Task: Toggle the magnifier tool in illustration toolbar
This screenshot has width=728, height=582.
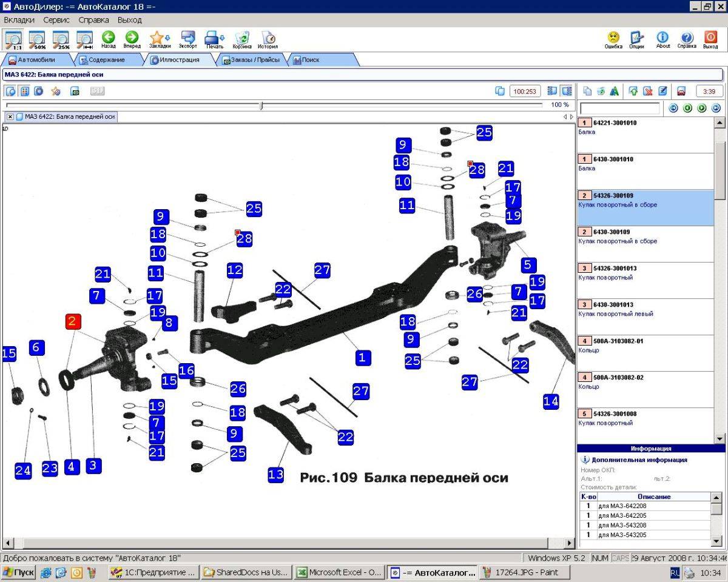Action: coord(11,91)
